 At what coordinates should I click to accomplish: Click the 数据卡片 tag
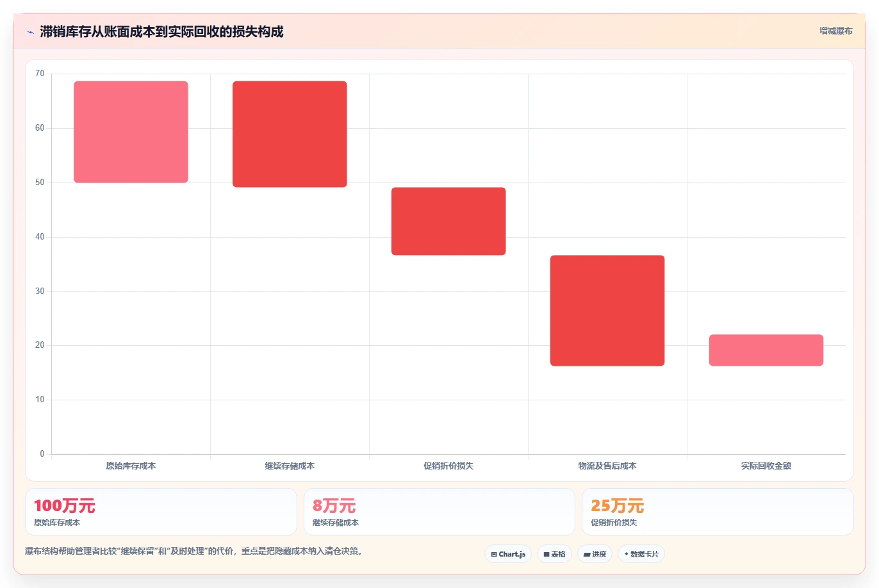click(641, 554)
